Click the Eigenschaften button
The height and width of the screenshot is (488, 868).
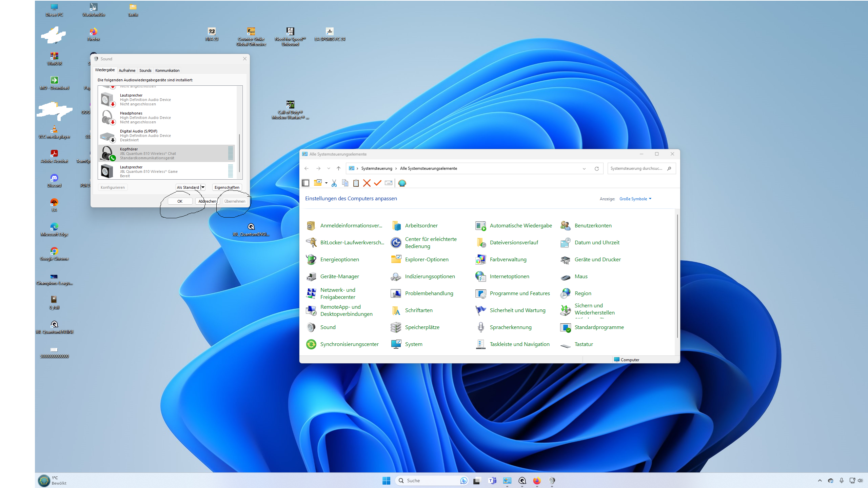(x=226, y=187)
